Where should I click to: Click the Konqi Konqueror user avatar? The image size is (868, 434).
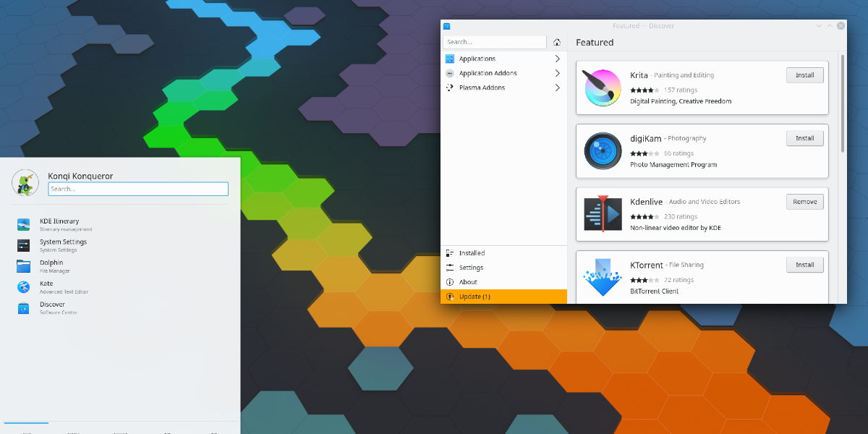tap(25, 182)
